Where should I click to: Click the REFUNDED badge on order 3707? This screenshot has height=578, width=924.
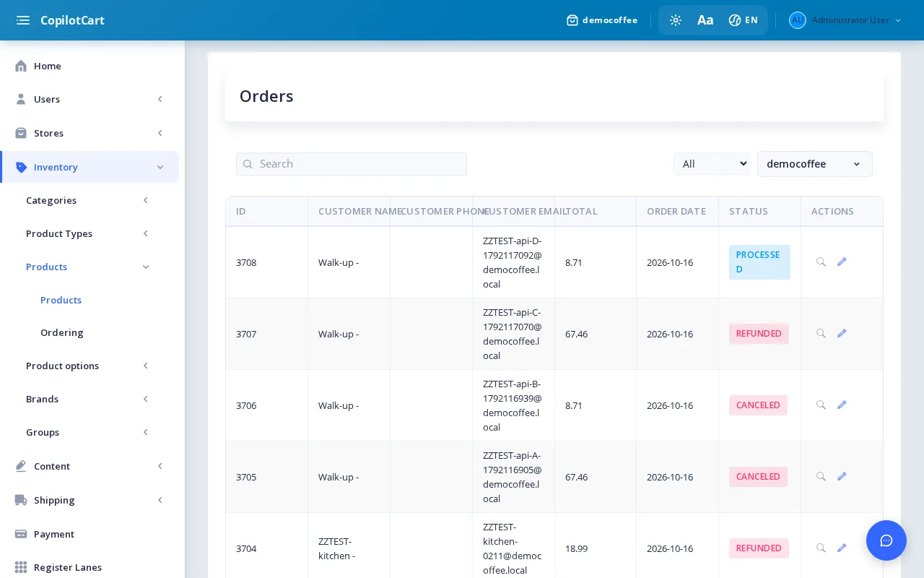pyautogui.click(x=759, y=334)
